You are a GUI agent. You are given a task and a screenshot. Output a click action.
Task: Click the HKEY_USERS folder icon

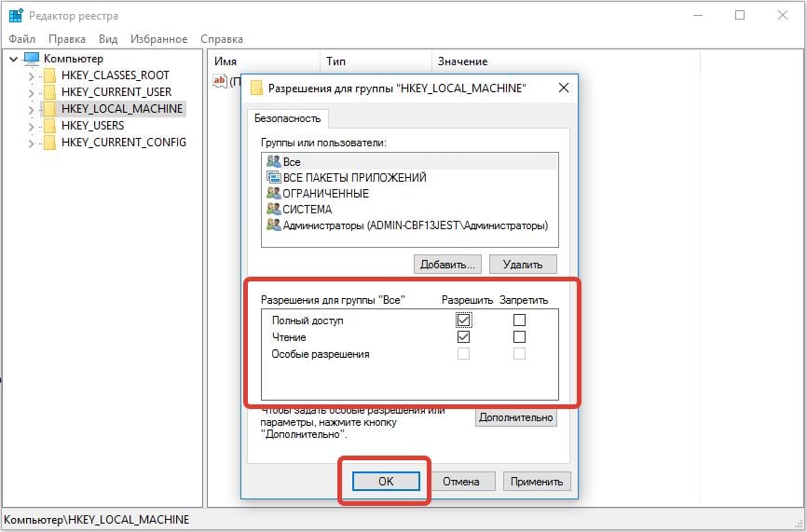coord(49,126)
